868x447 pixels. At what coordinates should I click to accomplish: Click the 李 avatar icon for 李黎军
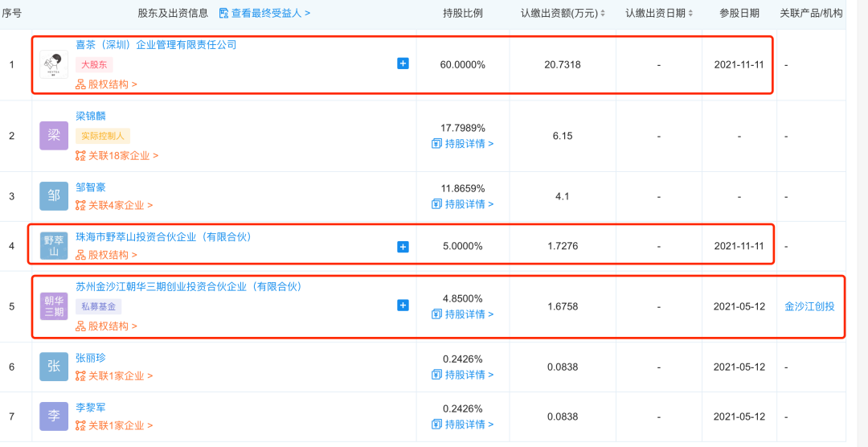coord(54,416)
